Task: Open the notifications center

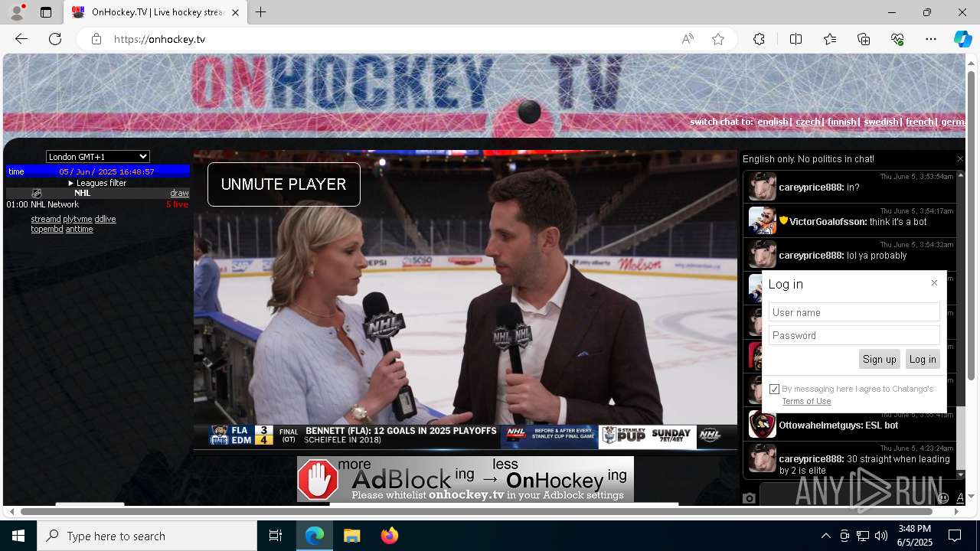Action: (955, 536)
